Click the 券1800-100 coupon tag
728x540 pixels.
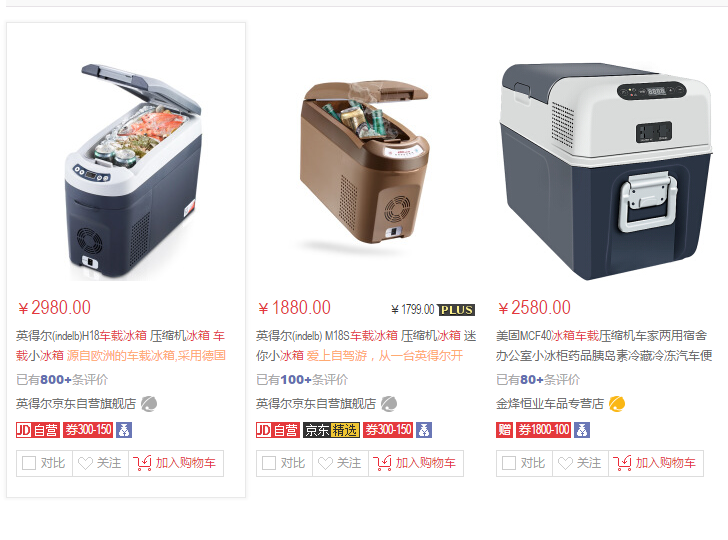coord(544,430)
